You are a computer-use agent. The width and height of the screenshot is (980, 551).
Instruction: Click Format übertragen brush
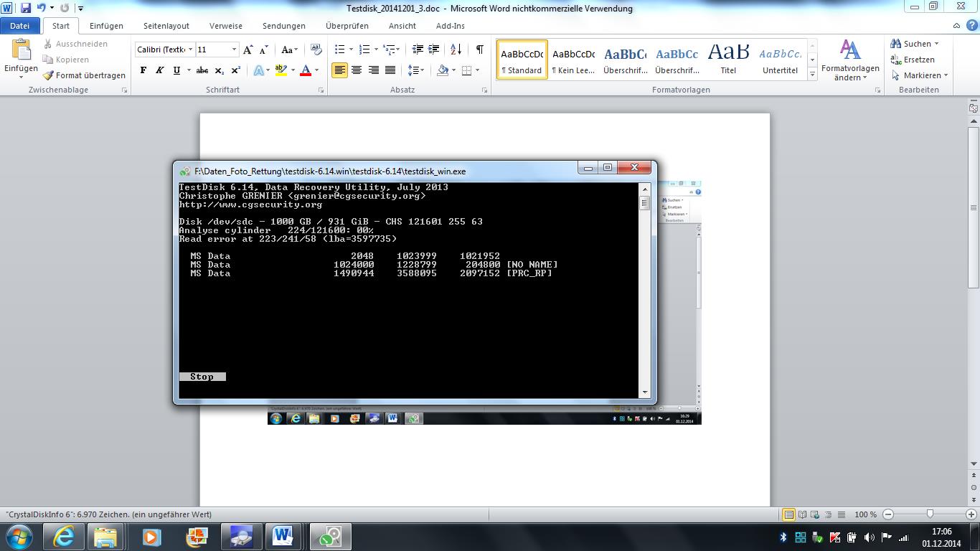pos(84,75)
